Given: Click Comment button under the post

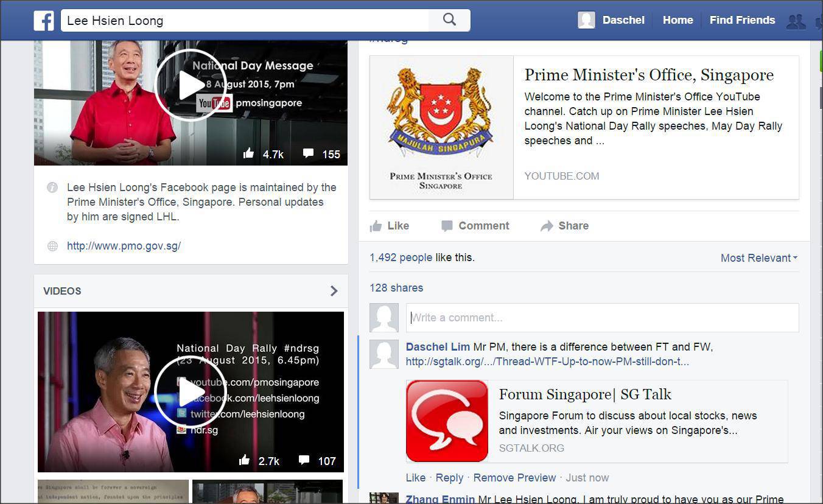Looking at the screenshot, I should (x=475, y=226).
